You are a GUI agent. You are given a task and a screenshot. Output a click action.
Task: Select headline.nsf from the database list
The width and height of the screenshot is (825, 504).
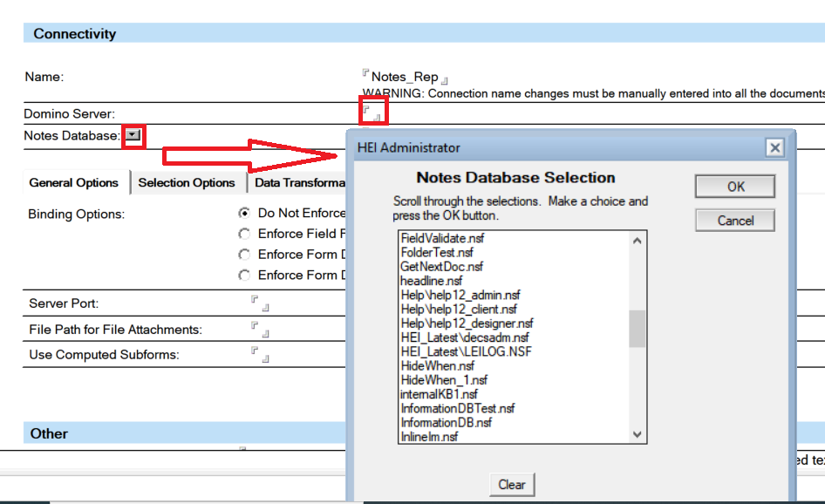coord(431,281)
